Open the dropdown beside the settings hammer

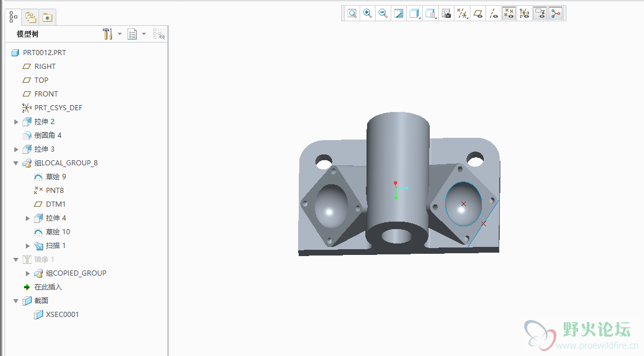pyautogui.click(x=119, y=34)
